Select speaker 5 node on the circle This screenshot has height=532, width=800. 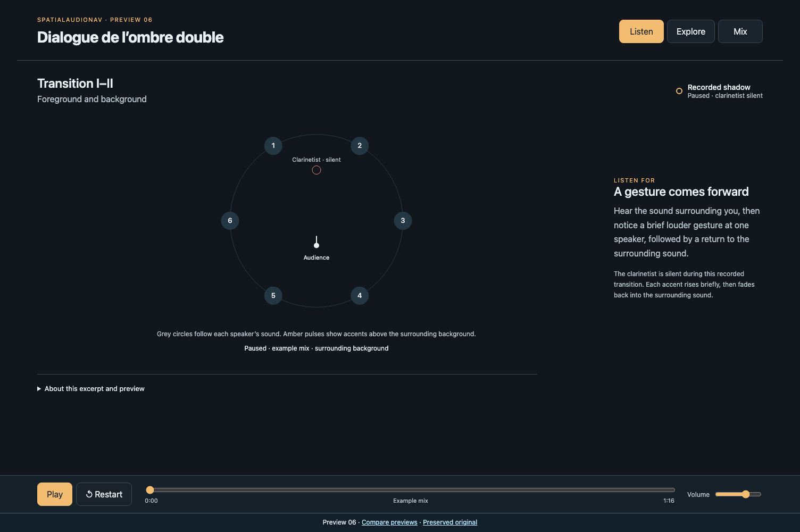tap(273, 296)
